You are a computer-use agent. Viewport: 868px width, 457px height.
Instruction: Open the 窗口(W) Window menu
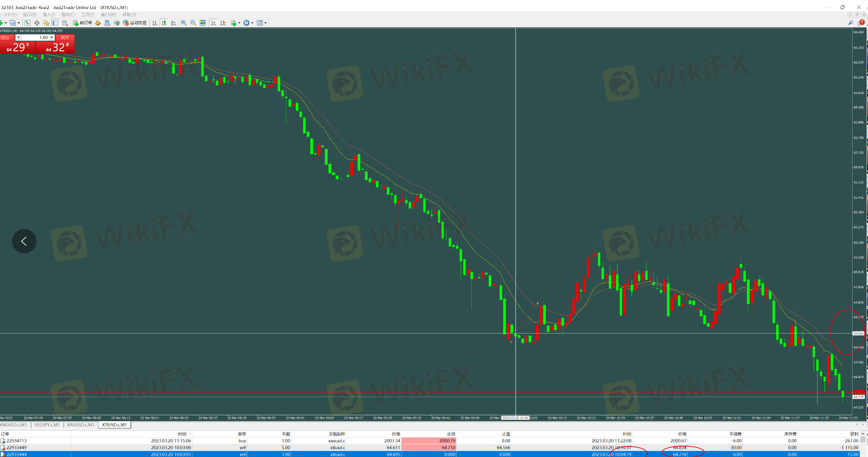(x=108, y=15)
